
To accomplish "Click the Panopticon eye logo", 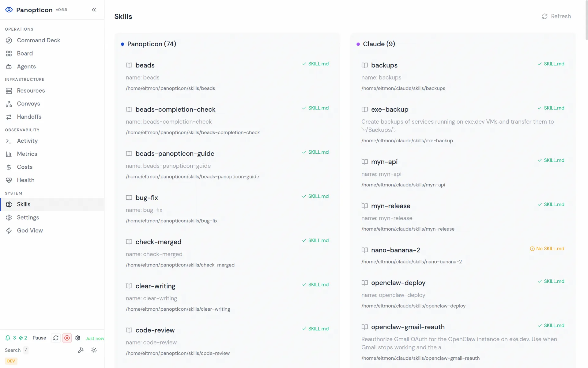I will pyautogui.click(x=9, y=10).
